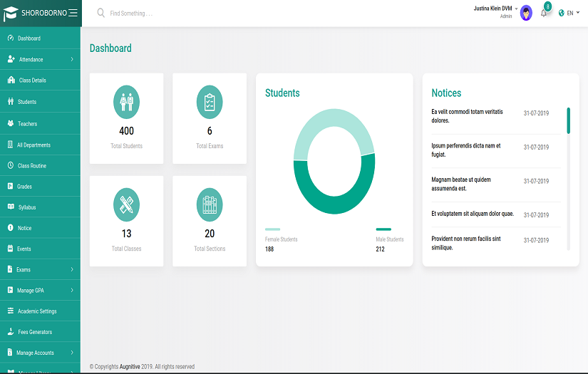The height and width of the screenshot is (374, 588).
Task: Click dark green male segment of donut chart
Action: point(334,199)
